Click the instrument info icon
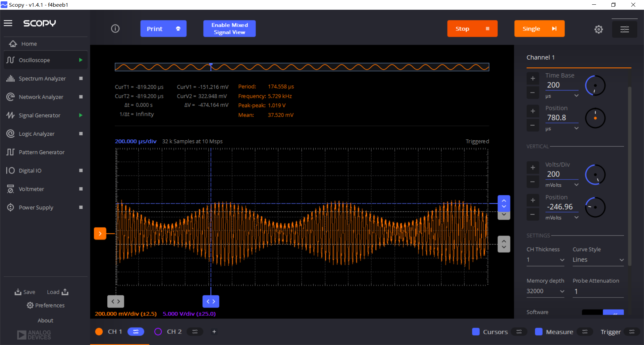 [x=115, y=28]
